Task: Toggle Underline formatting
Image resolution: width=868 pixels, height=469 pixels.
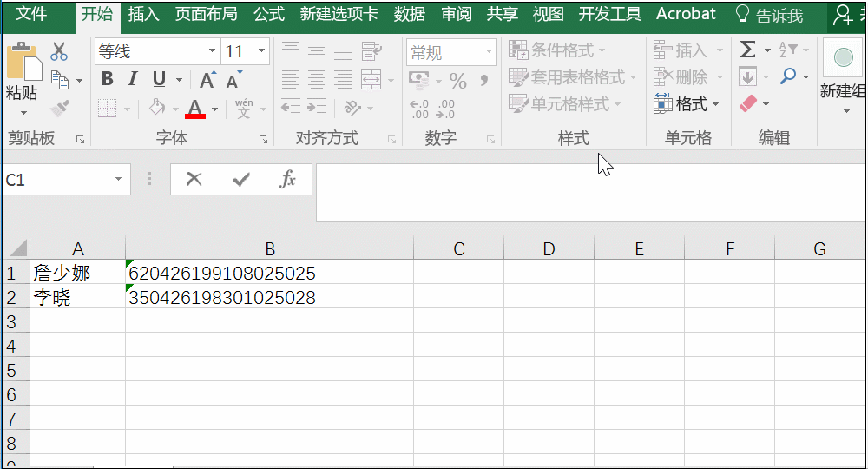Action: click(159, 79)
